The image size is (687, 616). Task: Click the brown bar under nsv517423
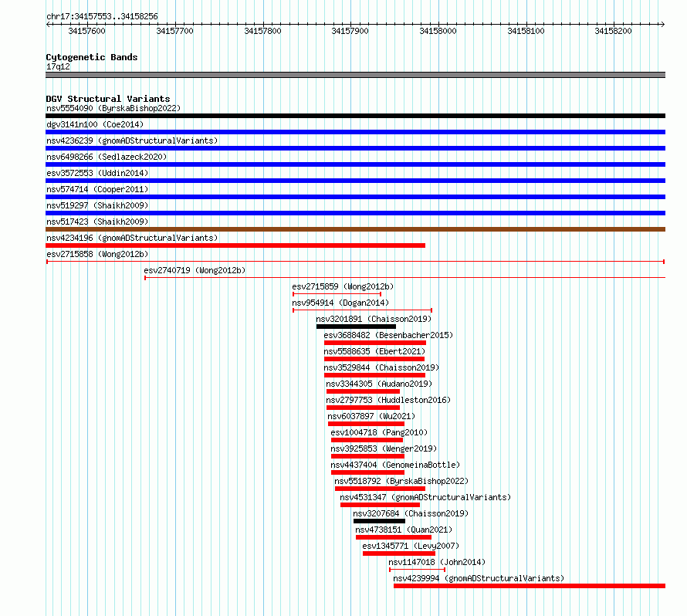(355, 229)
